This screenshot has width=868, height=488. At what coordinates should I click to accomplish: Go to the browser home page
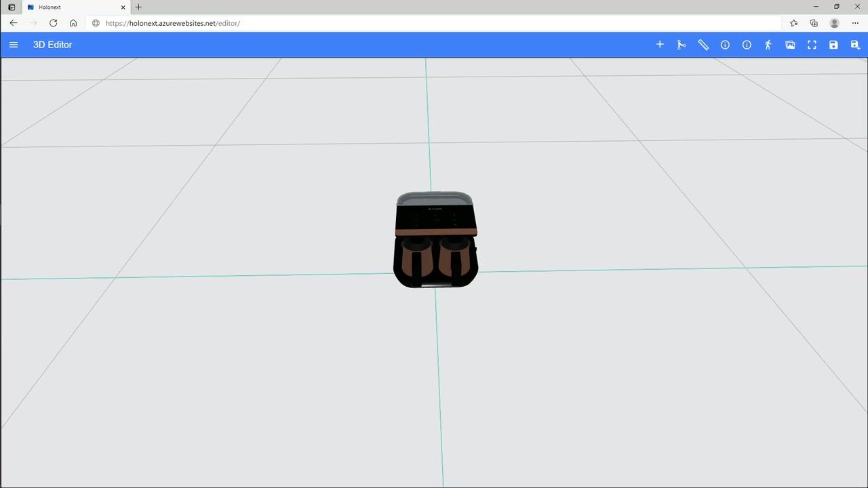pos(73,23)
